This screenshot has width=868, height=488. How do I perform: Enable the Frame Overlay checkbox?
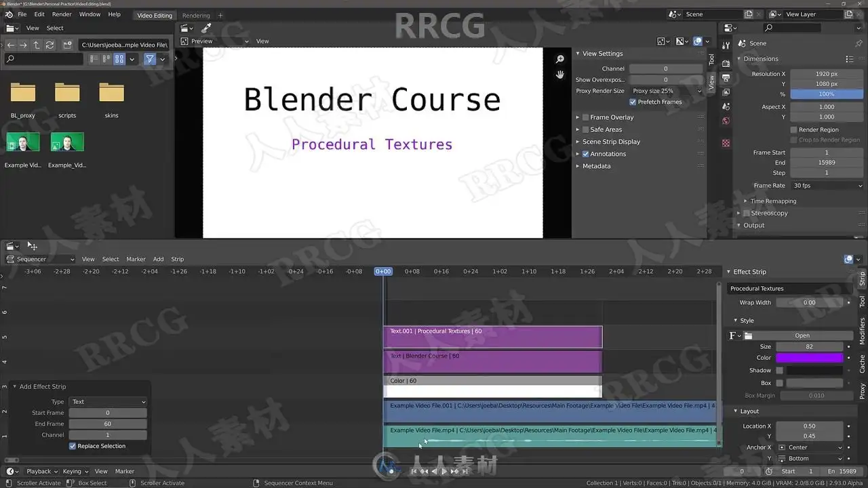tap(586, 117)
